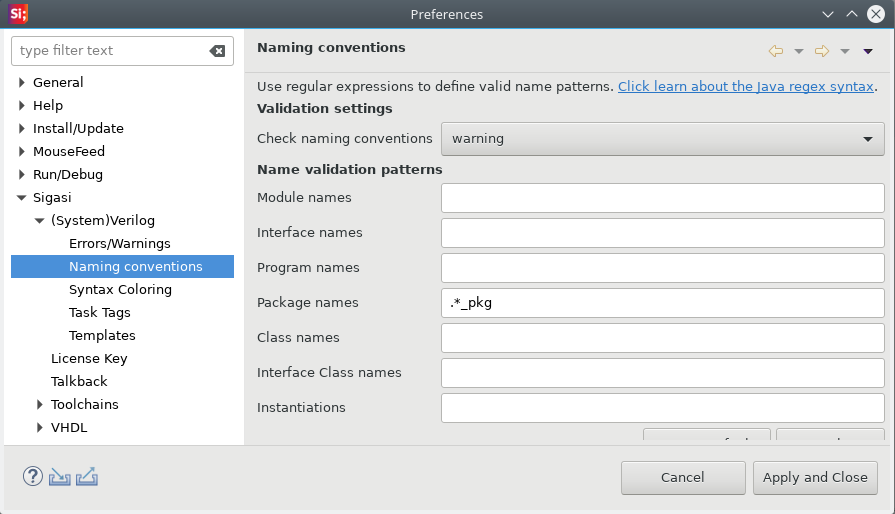The height and width of the screenshot is (514, 895).
Task: Open the Java regex syntax link
Action: [x=745, y=86]
